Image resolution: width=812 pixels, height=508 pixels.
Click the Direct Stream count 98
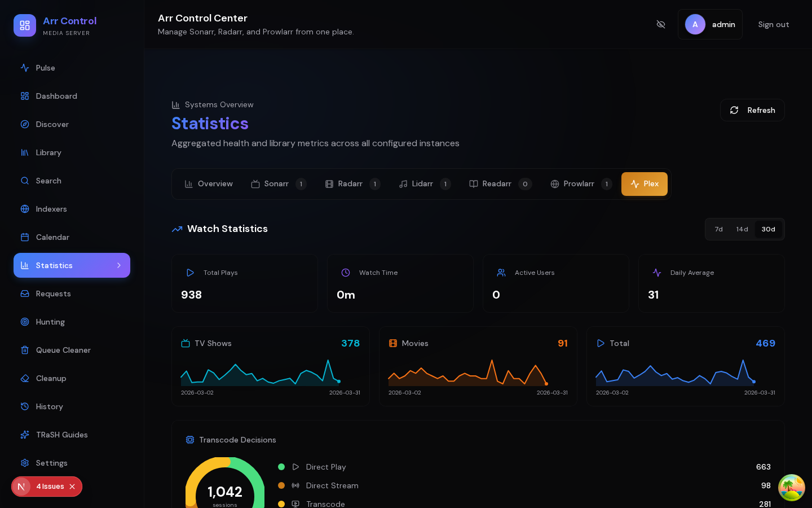766,485
